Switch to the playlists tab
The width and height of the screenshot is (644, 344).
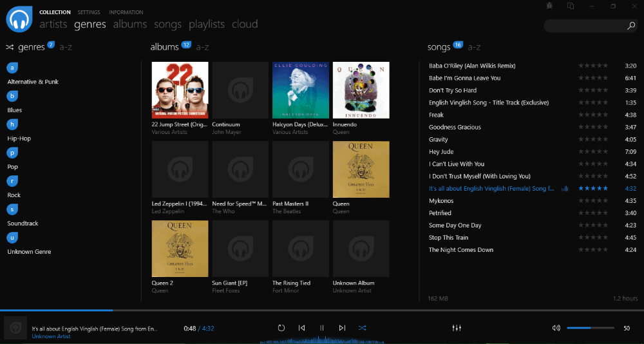(x=207, y=24)
